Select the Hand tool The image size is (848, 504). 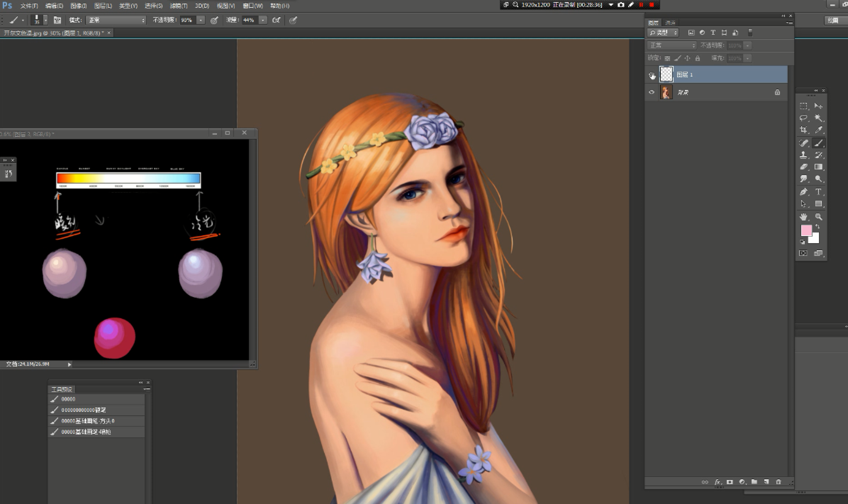803,217
